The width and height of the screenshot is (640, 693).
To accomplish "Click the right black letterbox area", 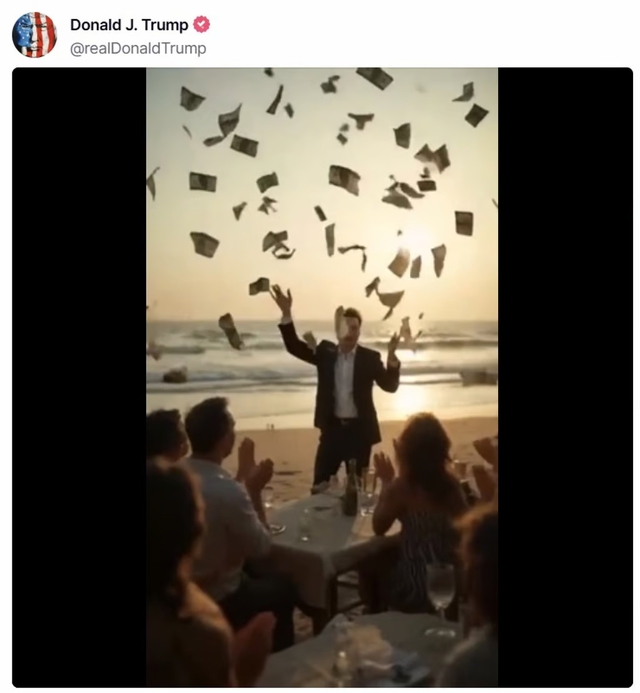I will click(565, 377).
